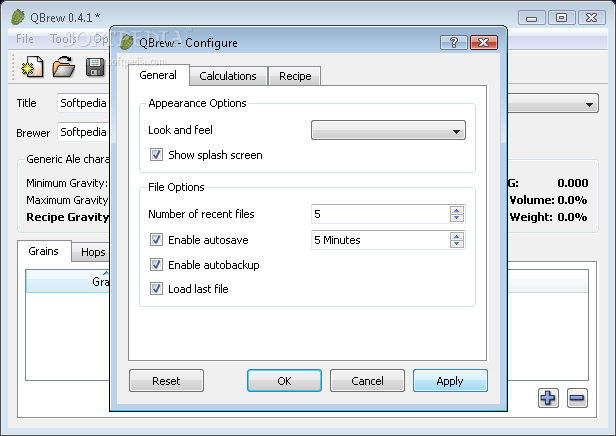Open the Look and feel dropdown
This screenshot has width=616, height=436.
coord(388,130)
